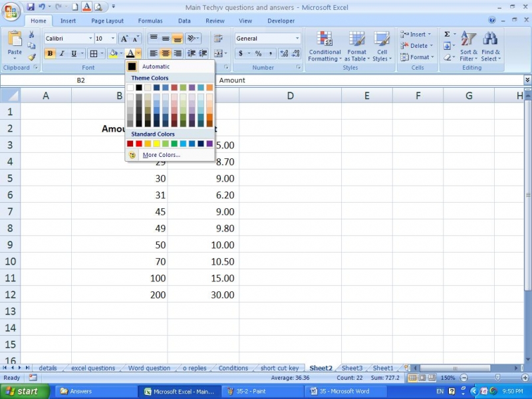The height and width of the screenshot is (399, 532).
Task: Click the Office Button orb
Action: coord(11,11)
